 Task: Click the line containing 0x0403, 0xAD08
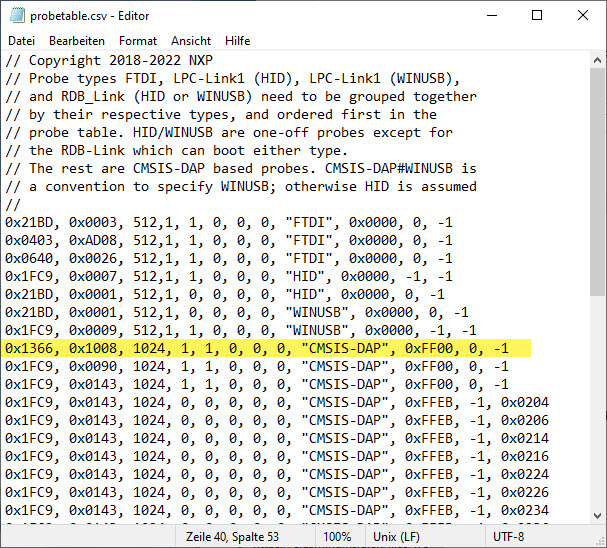tap(228, 240)
